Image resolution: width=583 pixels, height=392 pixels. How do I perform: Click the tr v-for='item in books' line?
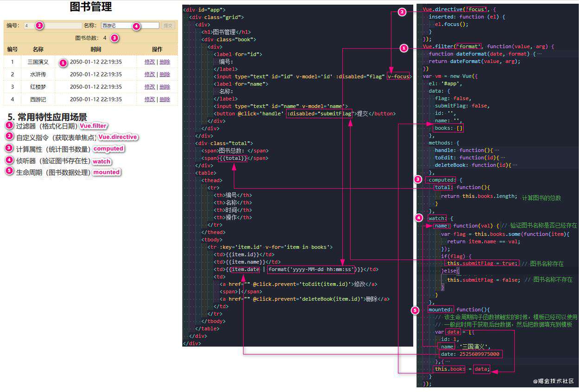coord(270,247)
